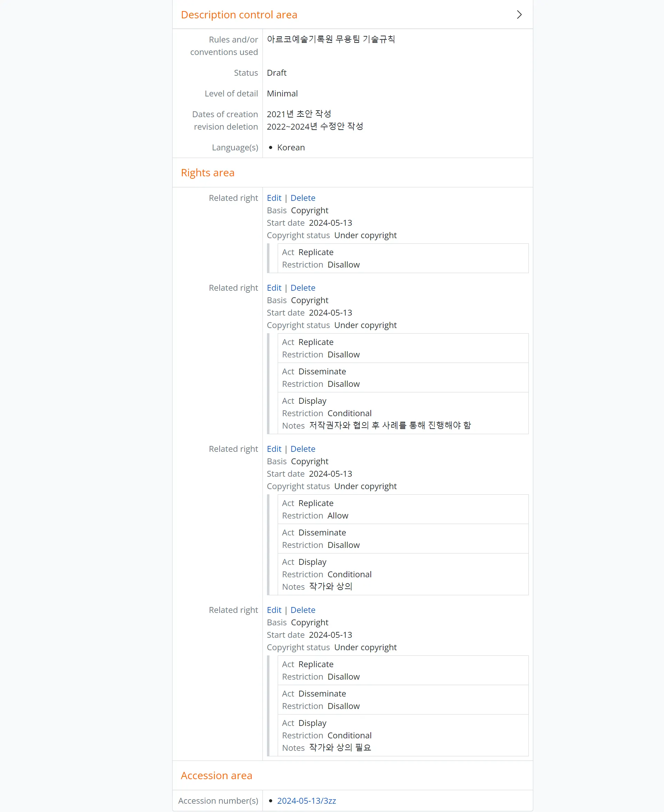
Task: Click the 저작권자와 협의 display note
Action: [x=390, y=426]
